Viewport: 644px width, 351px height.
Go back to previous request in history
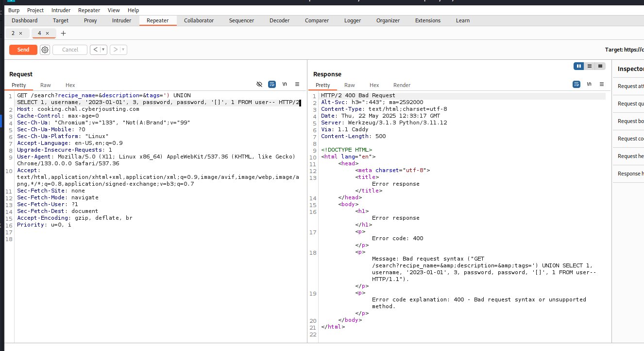pos(95,50)
